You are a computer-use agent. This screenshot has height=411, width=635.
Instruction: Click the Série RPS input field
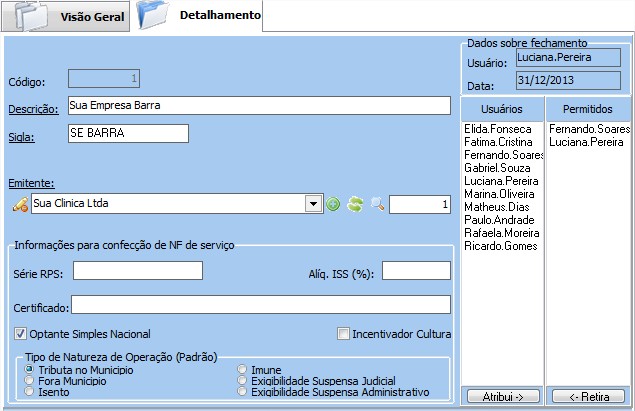(x=137, y=271)
